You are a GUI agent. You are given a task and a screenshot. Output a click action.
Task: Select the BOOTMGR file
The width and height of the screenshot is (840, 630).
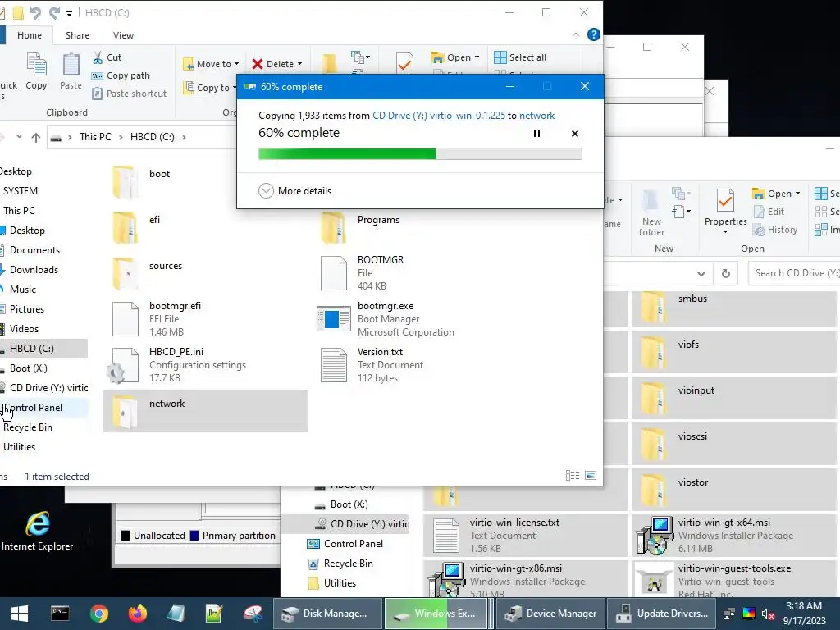tap(413, 273)
